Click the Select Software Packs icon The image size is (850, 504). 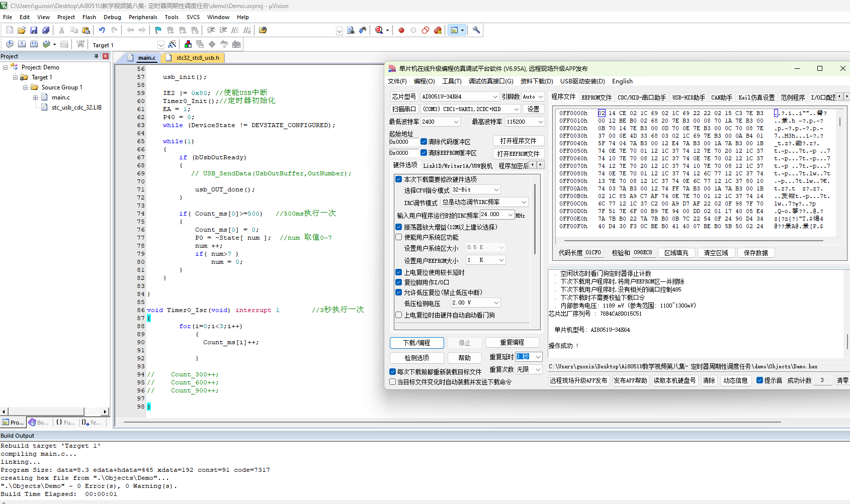click(x=224, y=44)
